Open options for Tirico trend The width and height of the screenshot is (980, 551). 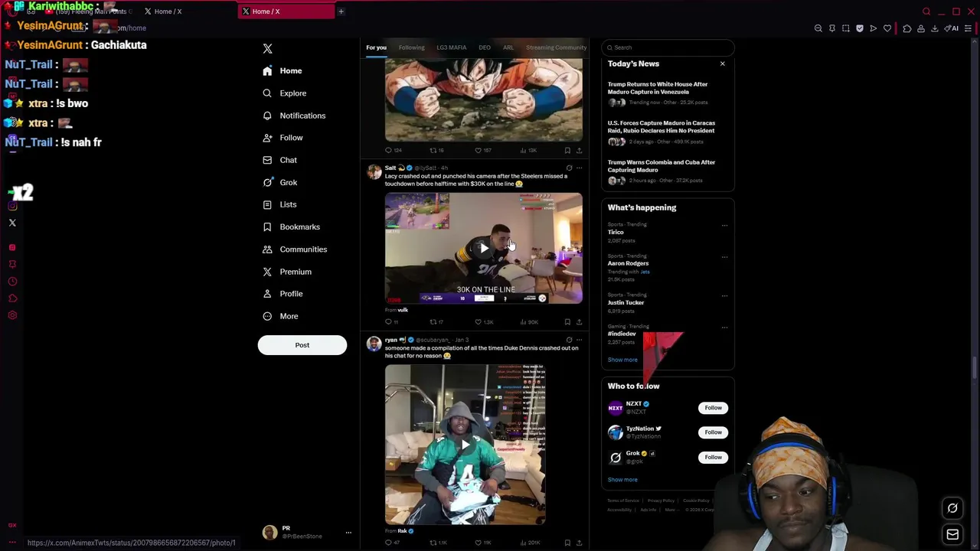(724, 225)
